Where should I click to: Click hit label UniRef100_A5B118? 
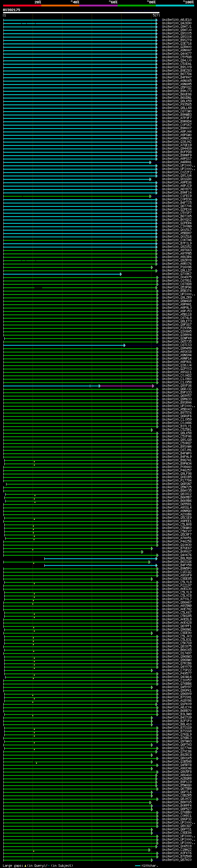click(x=177, y=314)
